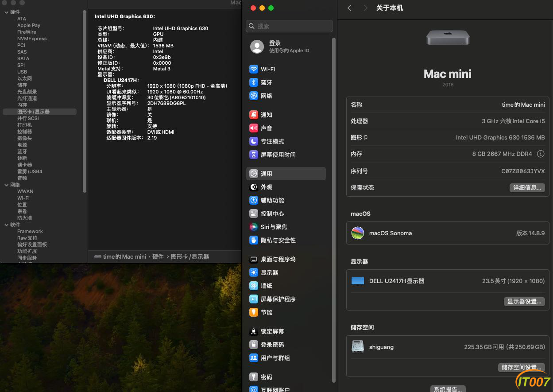
Task: Click the 系统报告 button
Action: [448, 389]
